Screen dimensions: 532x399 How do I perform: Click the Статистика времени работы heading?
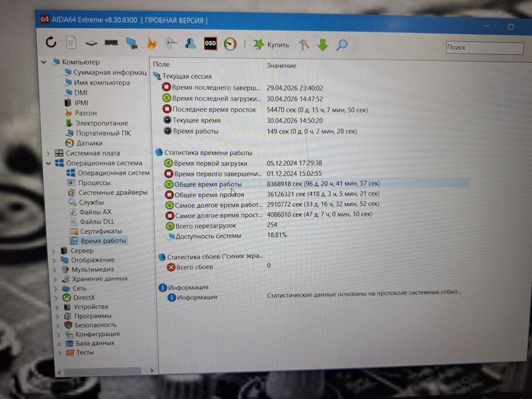pyautogui.click(x=208, y=153)
